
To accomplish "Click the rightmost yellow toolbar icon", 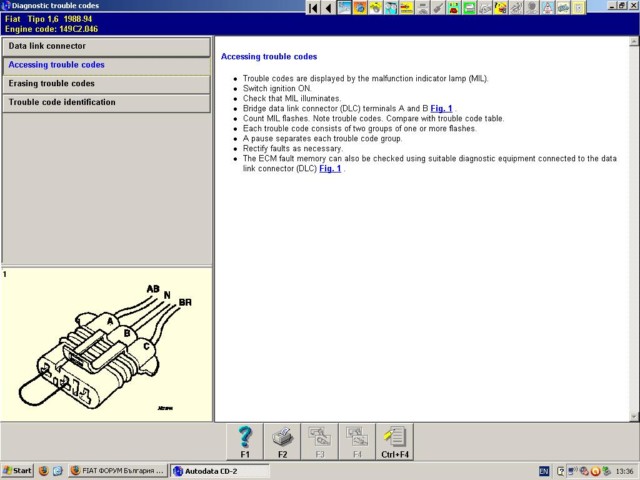I will pyautogui.click(x=578, y=8).
